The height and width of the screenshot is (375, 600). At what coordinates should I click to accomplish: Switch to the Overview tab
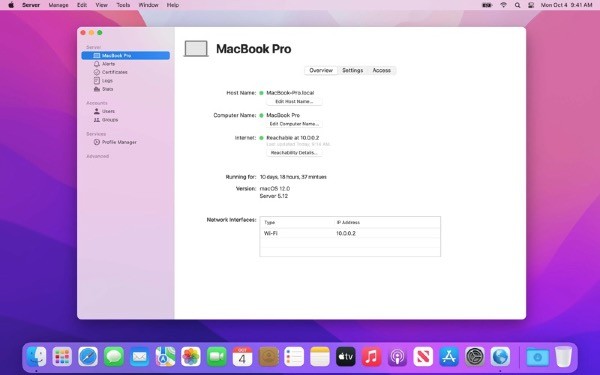point(321,70)
